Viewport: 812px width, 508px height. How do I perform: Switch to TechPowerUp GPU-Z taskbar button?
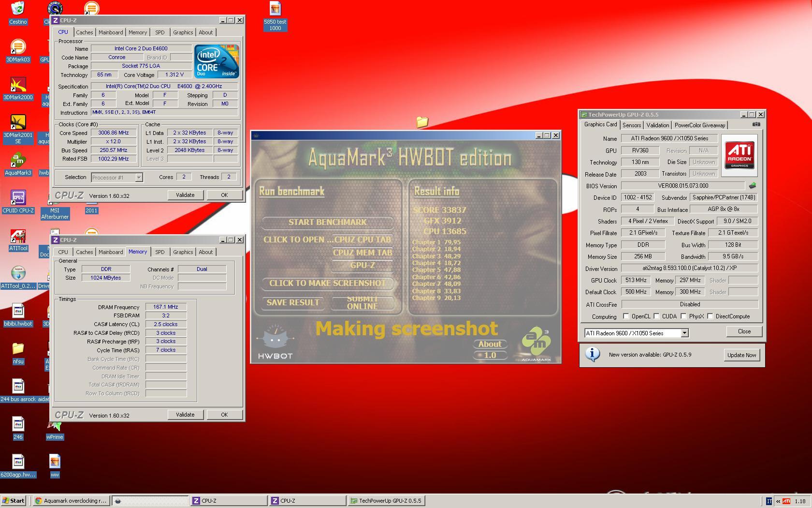pos(386,501)
